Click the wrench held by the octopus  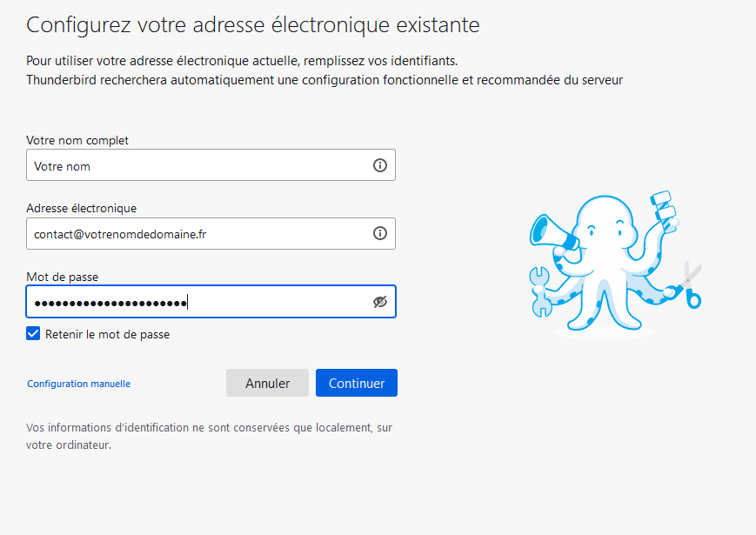pos(540,291)
